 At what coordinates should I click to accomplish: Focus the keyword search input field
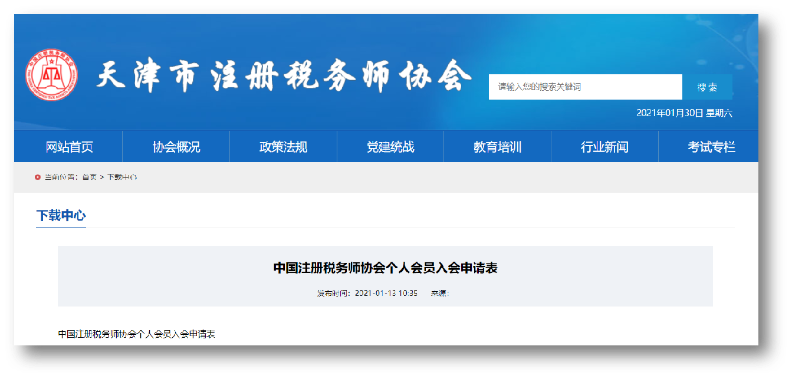[585, 87]
